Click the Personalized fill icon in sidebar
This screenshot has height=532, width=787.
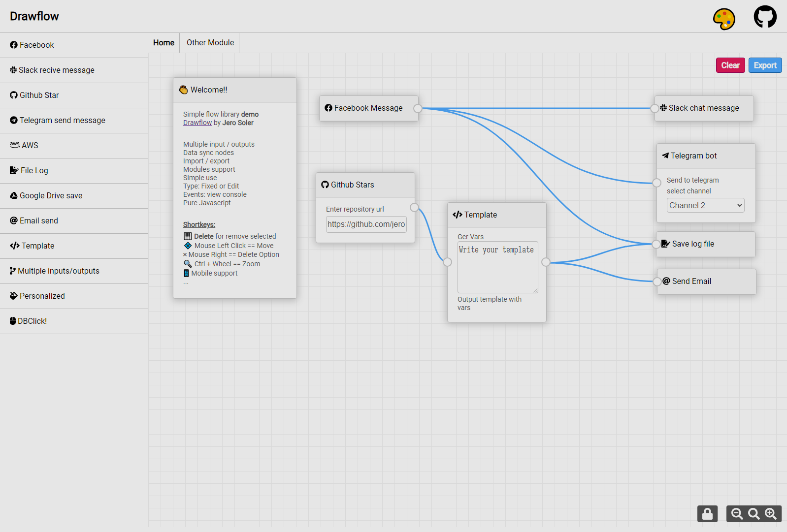click(x=14, y=296)
